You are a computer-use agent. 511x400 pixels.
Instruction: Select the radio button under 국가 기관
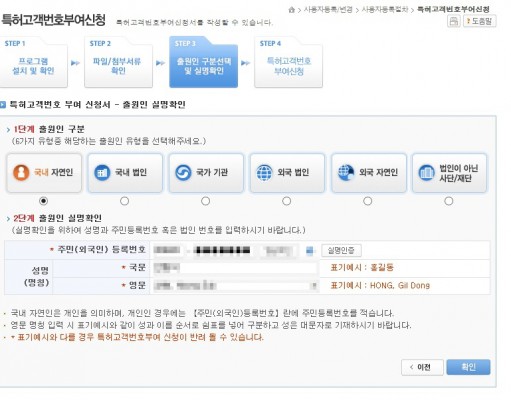coord(206,201)
